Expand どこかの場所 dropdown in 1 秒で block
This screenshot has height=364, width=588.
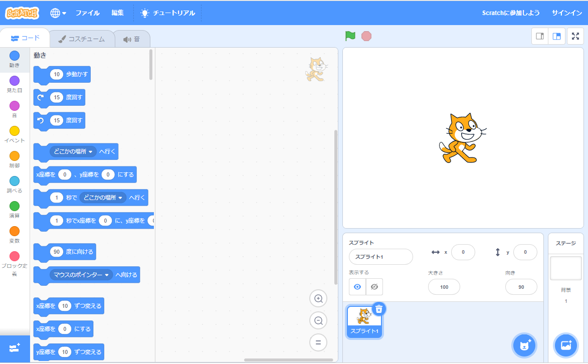[x=103, y=198]
